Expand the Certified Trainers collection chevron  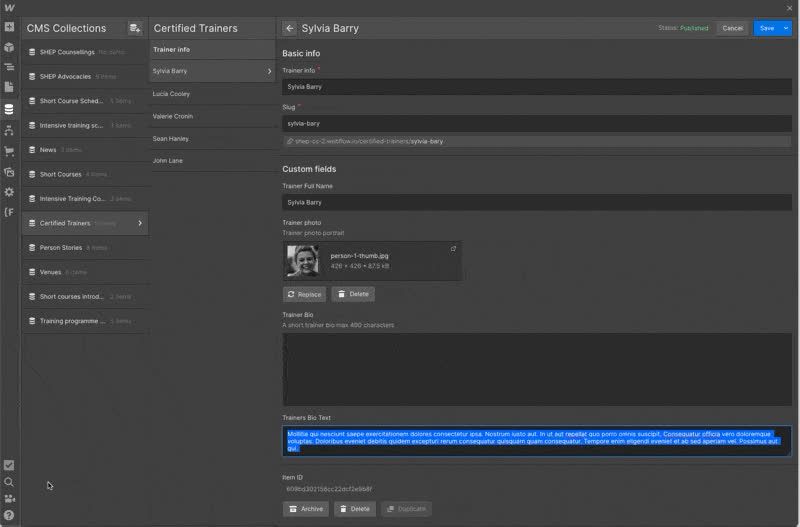(139, 223)
